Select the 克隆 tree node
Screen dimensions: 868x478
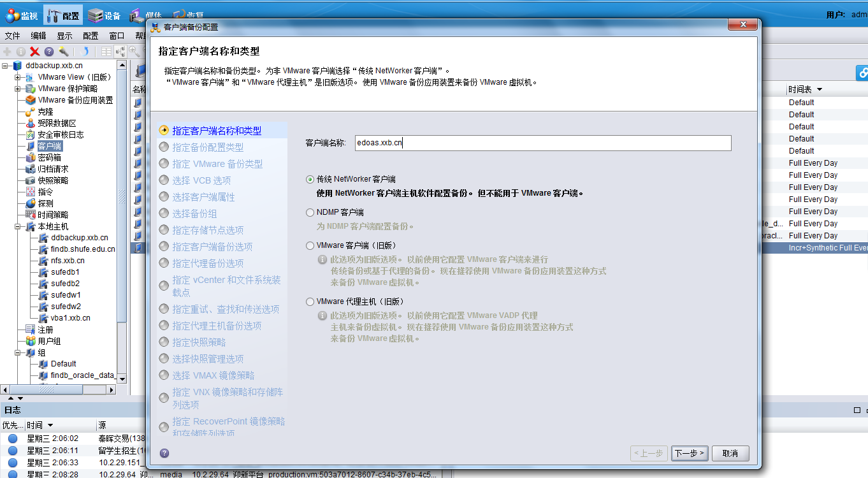pyautogui.click(x=45, y=112)
